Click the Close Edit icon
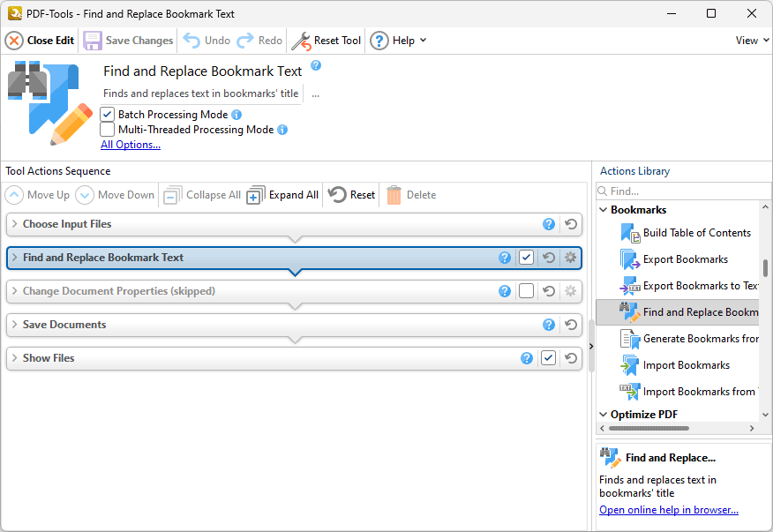The height and width of the screenshot is (532, 773). (x=14, y=41)
